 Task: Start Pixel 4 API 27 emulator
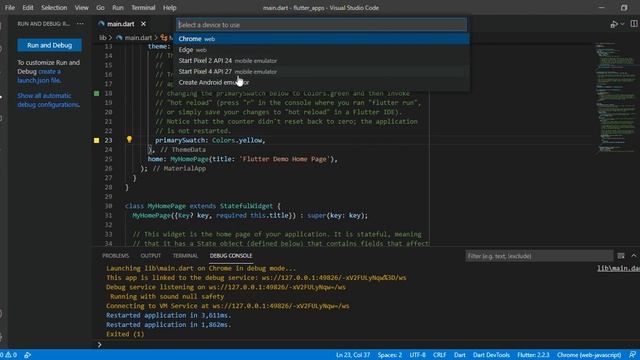(322, 71)
